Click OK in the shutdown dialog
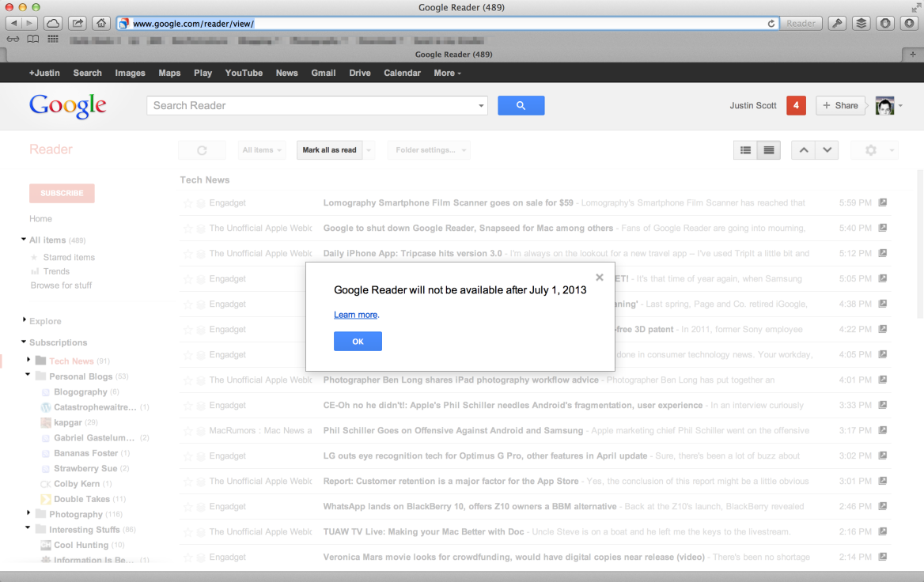 tap(358, 341)
